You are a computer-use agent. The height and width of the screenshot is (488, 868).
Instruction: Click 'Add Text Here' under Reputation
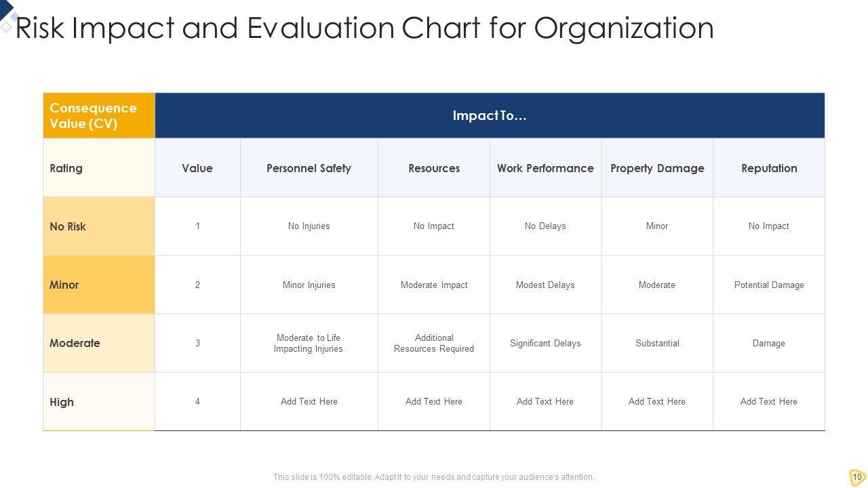[769, 402]
